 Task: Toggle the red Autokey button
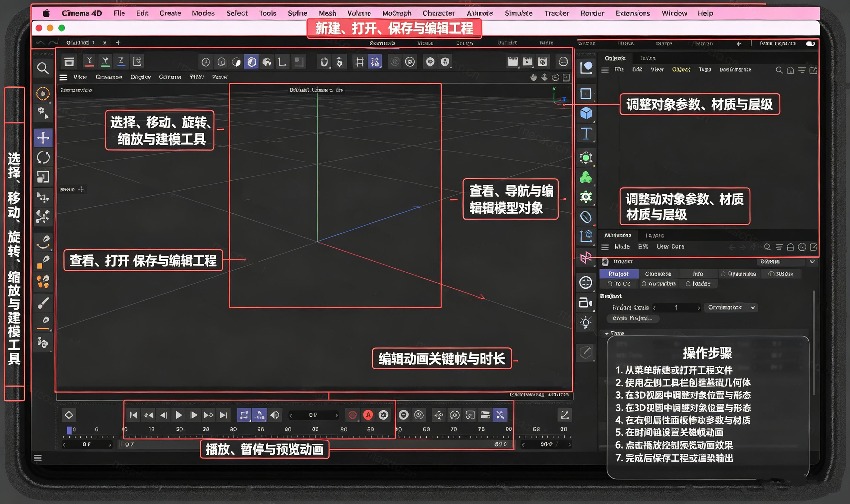368,415
